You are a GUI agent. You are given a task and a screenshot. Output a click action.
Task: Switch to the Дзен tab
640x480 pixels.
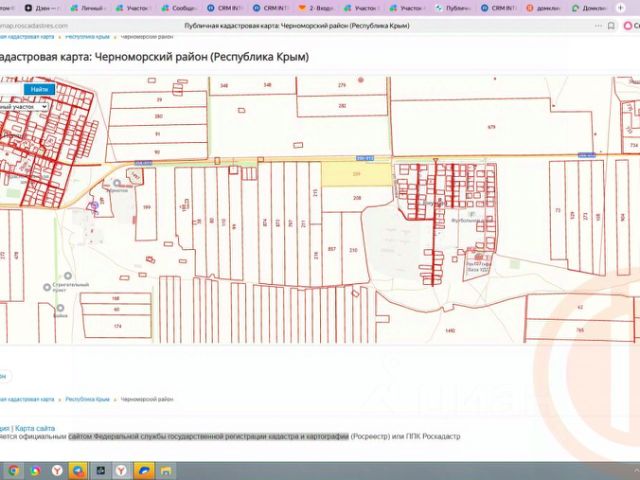point(42,8)
